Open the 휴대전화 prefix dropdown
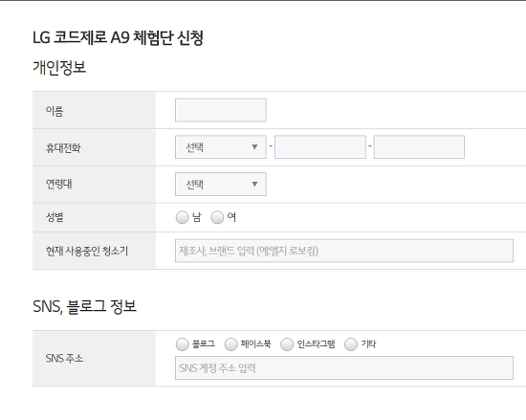The height and width of the screenshot is (420, 526). point(221,147)
